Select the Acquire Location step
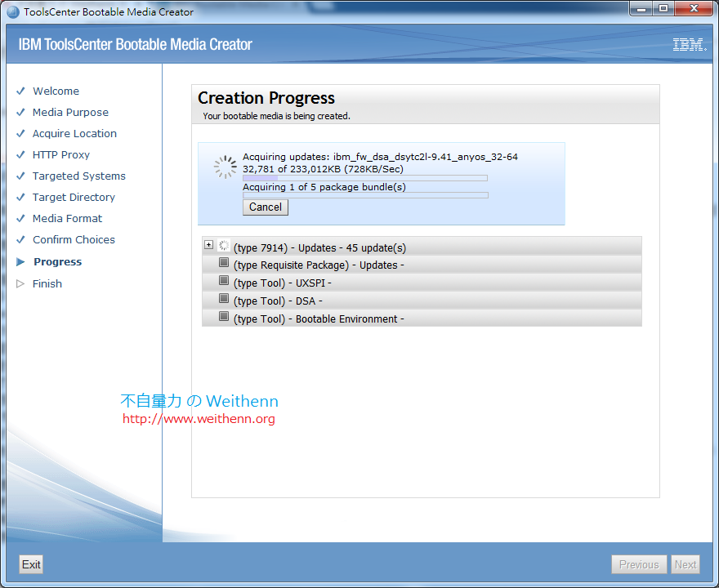This screenshot has width=719, height=588. coord(74,133)
